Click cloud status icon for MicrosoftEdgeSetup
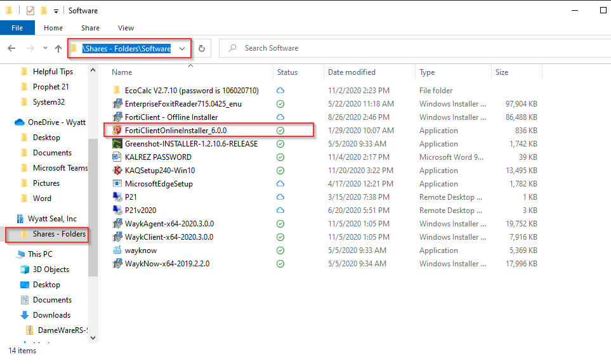Viewport: 611px width, 364px height. click(280, 183)
